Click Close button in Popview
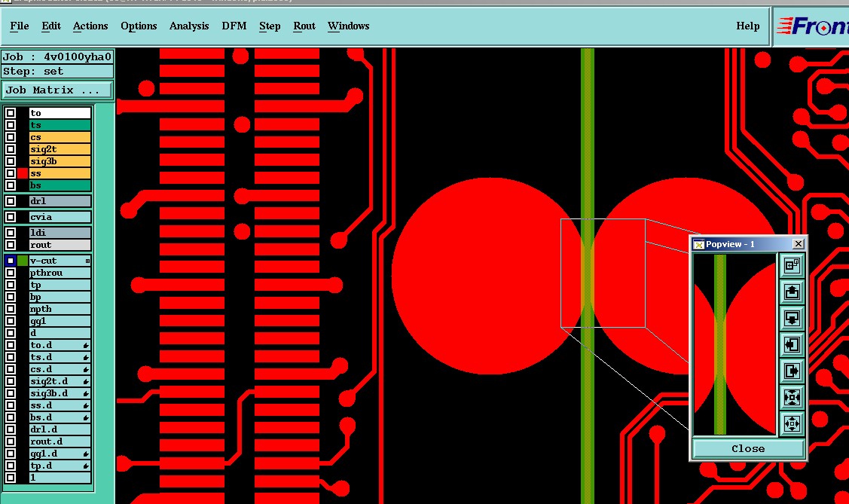This screenshot has width=849, height=504. coord(748,449)
